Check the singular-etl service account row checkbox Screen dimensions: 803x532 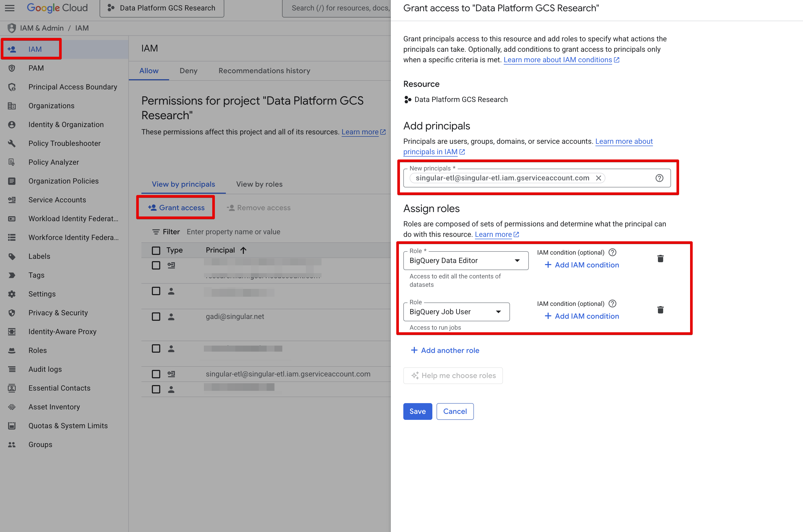coord(156,374)
